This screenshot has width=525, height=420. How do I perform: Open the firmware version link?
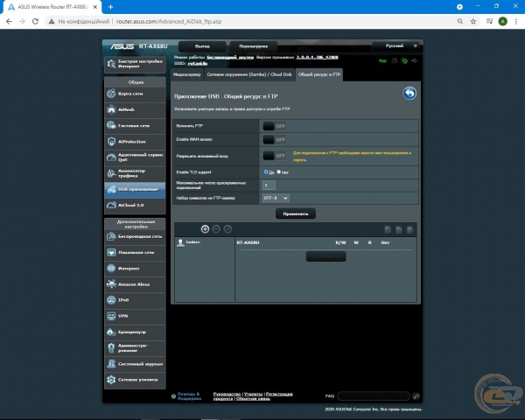coord(317,57)
